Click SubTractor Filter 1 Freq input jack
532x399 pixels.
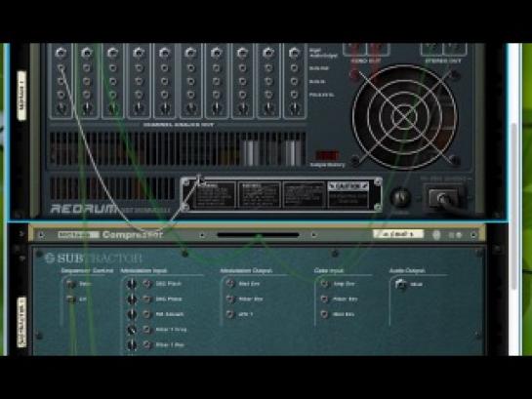click(147, 330)
